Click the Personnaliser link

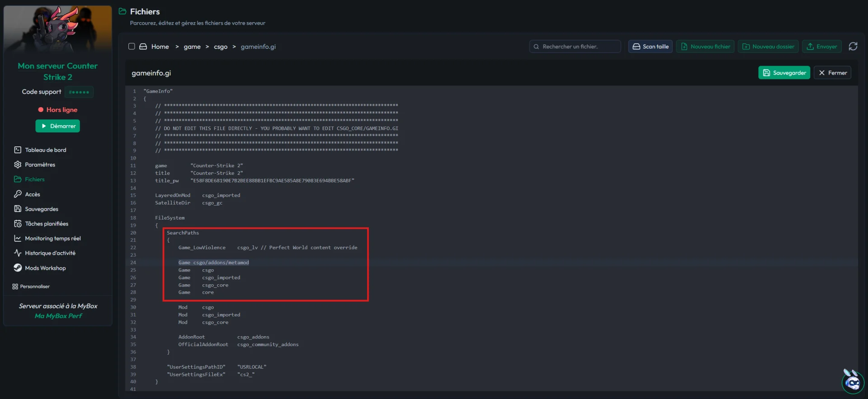tap(35, 286)
